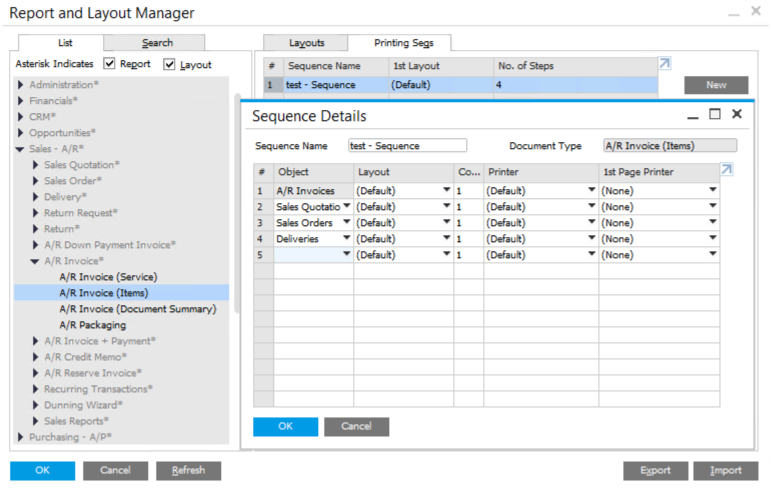Image resolution: width=771 pixels, height=489 pixels.
Task: Open the Object dropdown in row 1
Action: click(347, 191)
